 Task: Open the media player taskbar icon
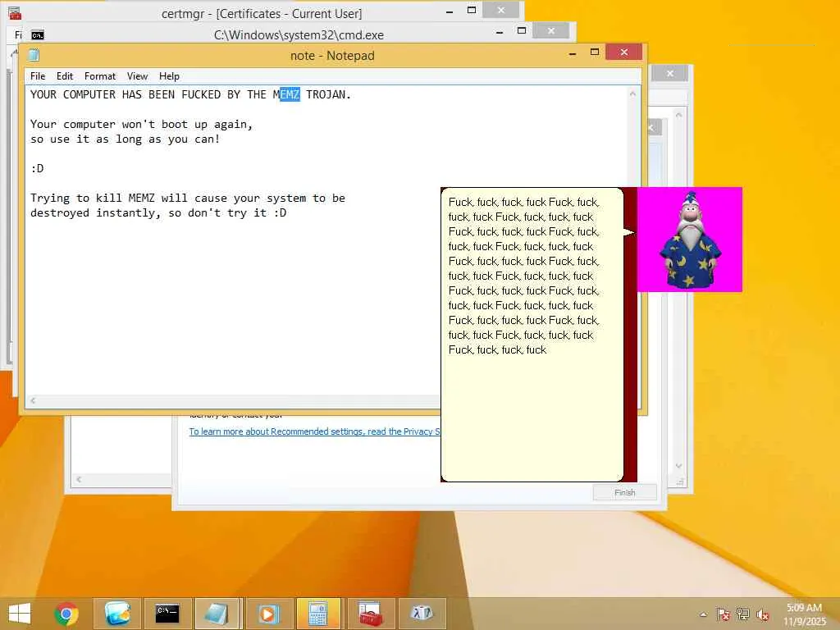[x=269, y=614]
